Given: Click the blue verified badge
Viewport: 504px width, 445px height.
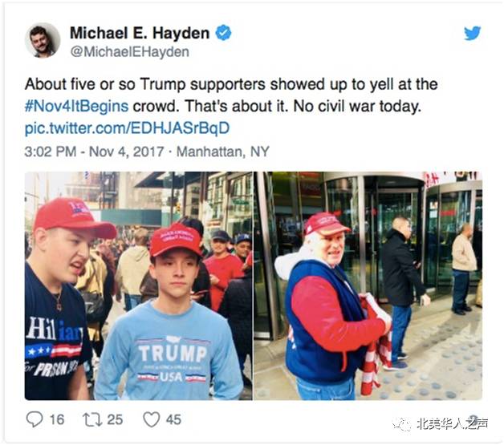Looking at the screenshot, I should (x=223, y=33).
